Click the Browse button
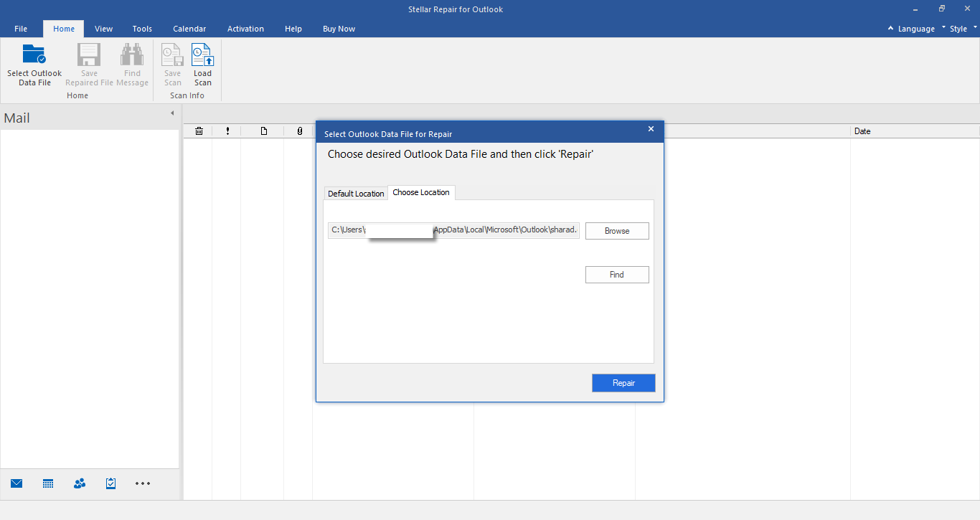980x520 pixels. click(617, 231)
